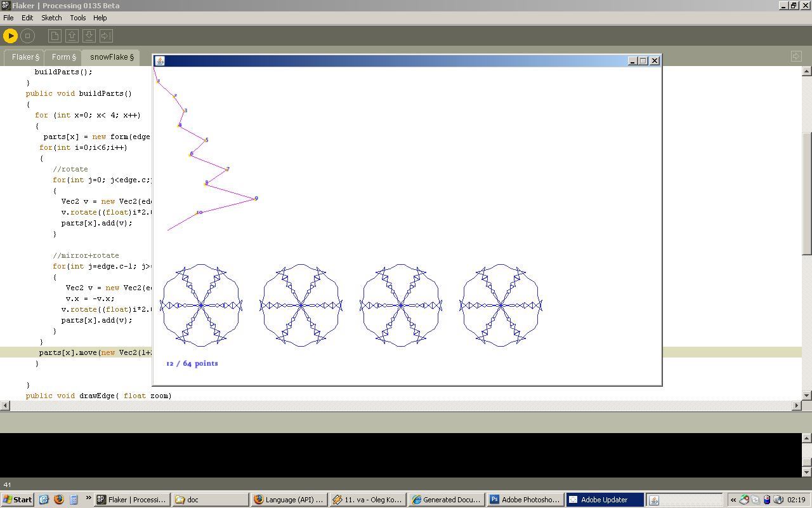Screen dimensions: 812x508
Task: Click console scrollbar up arrow
Action: click(x=807, y=438)
